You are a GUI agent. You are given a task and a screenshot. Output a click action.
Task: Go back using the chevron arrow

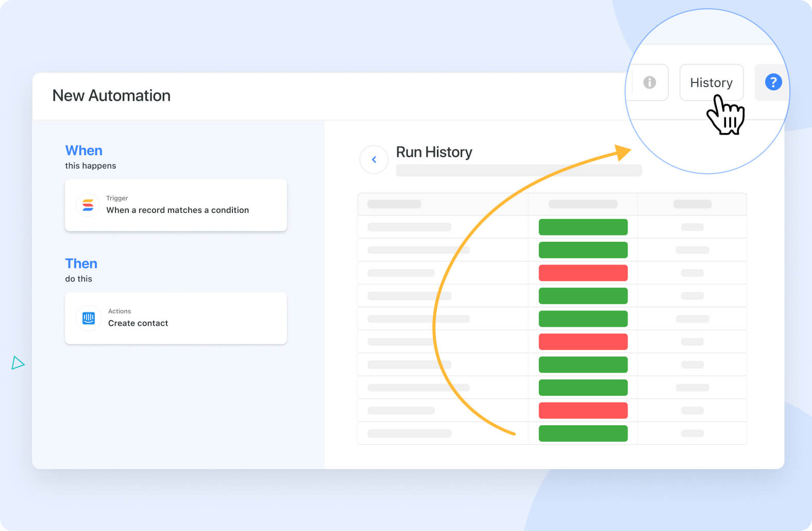point(374,159)
